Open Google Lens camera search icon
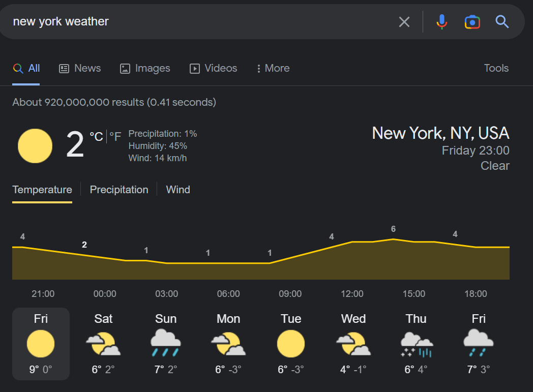 (472, 22)
